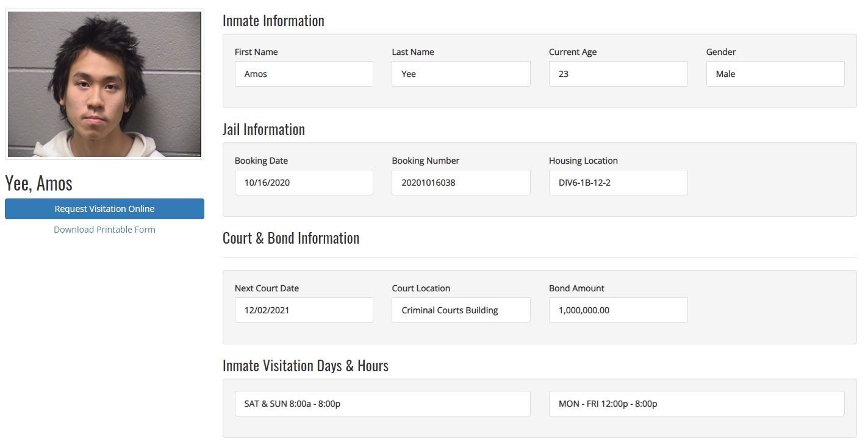Click the Current Age field
The height and width of the screenshot is (447, 868).
pyautogui.click(x=618, y=74)
